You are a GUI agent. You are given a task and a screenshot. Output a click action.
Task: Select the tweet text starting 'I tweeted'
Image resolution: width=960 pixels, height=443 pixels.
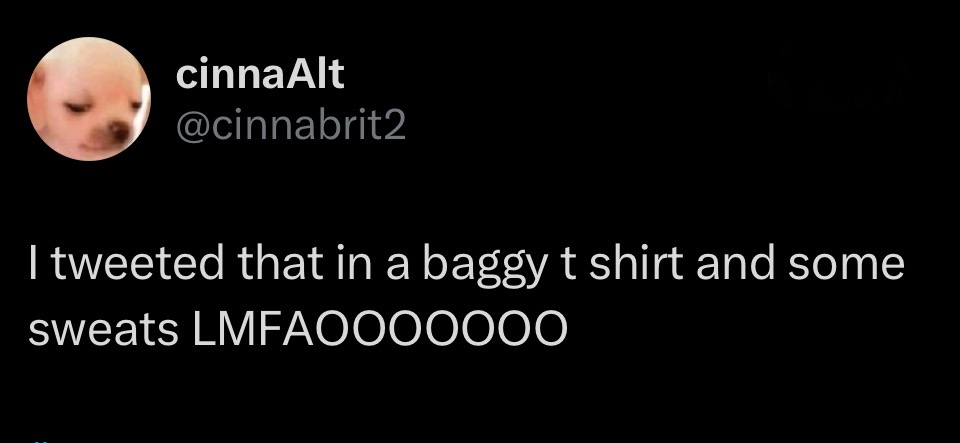[466, 297]
